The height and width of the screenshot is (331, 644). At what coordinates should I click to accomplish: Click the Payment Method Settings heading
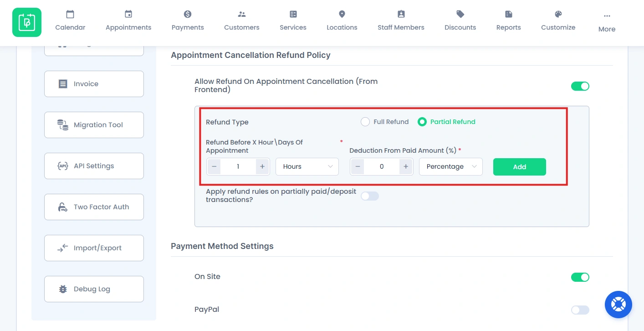pos(222,246)
